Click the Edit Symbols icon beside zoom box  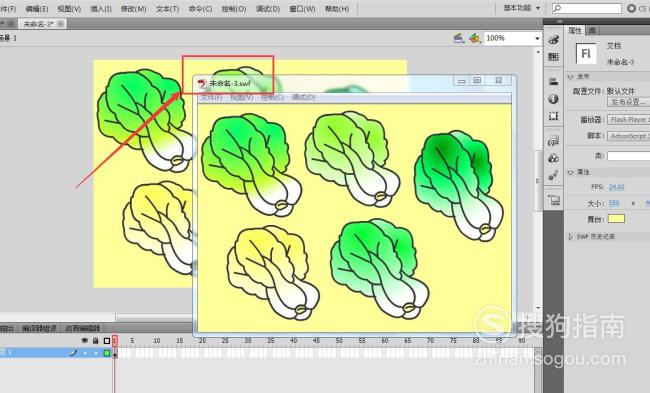tap(474, 38)
